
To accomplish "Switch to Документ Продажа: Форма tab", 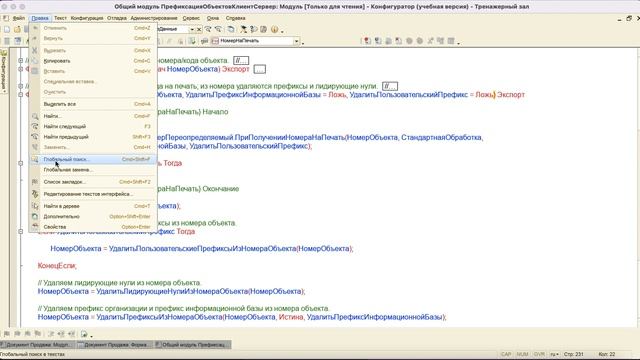I will coord(115,345).
